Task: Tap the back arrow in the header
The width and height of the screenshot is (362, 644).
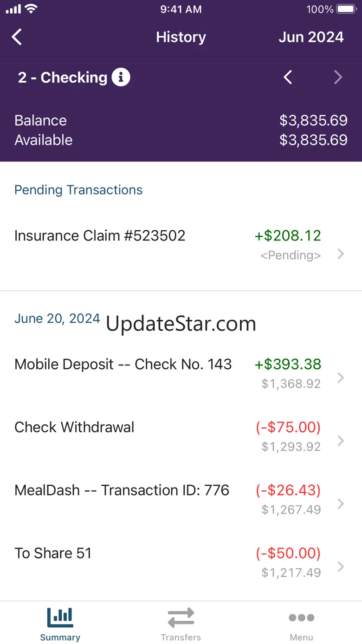Action: [x=17, y=37]
